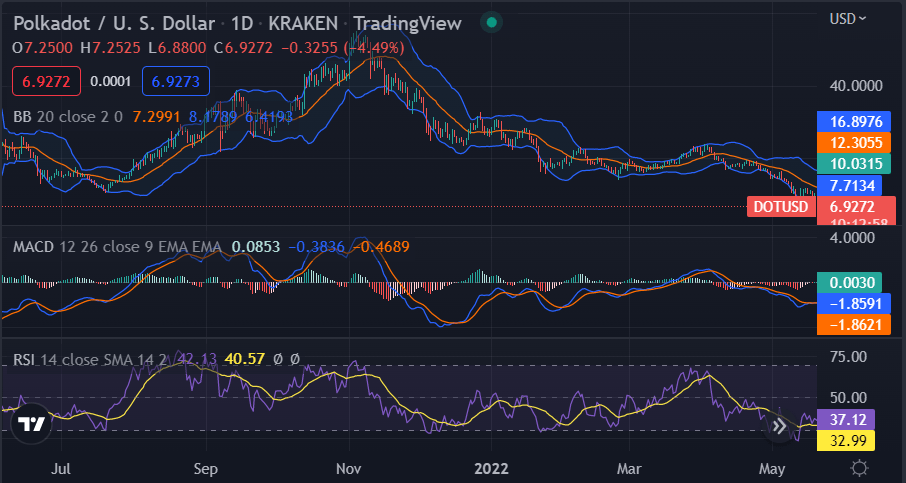This screenshot has width=906, height=483.
Task: Click the KRAKEN exchange label
Action: click(305, 23)
